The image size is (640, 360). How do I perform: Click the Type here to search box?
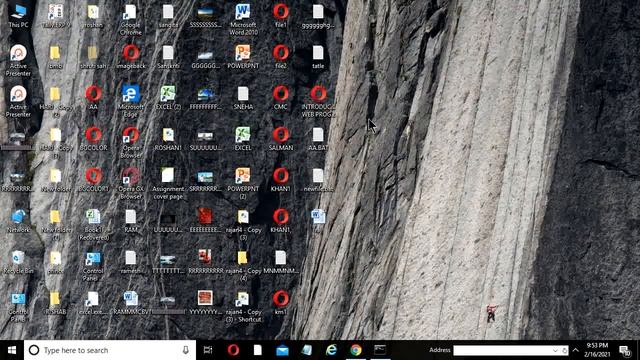click(x=110, y=350)
